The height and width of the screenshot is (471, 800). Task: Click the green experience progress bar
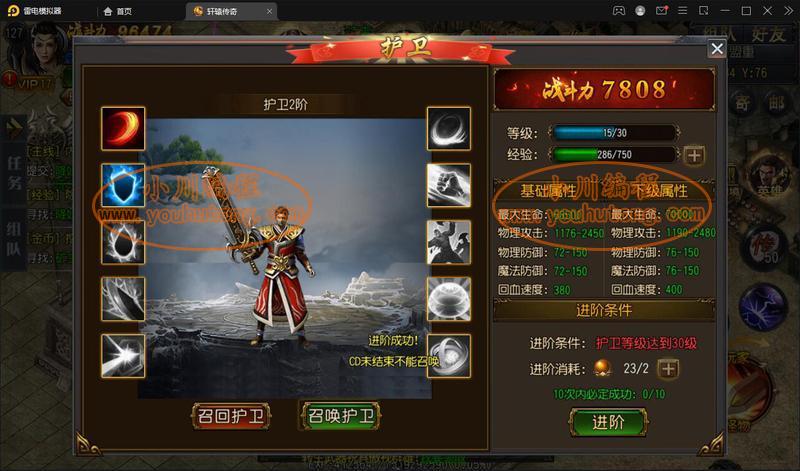pos(614,155)
